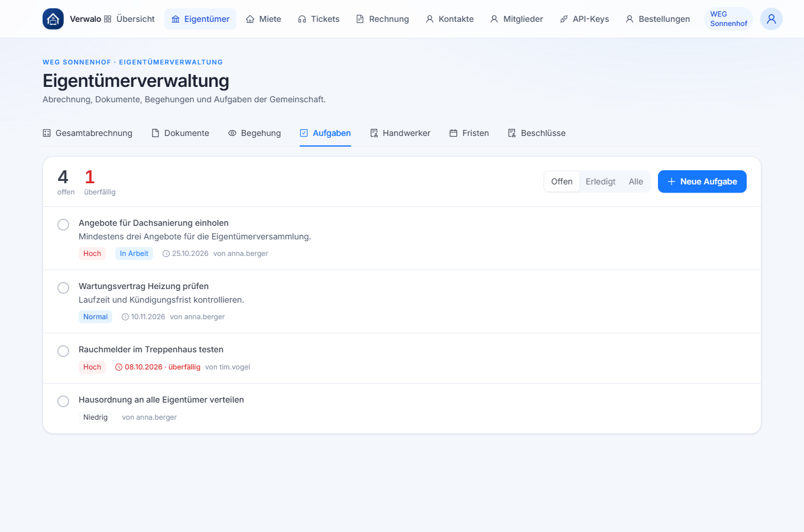This screenshot has width=804, height=532.
Task: Open the Beschlüsse tab
Action: click(537, 133)
